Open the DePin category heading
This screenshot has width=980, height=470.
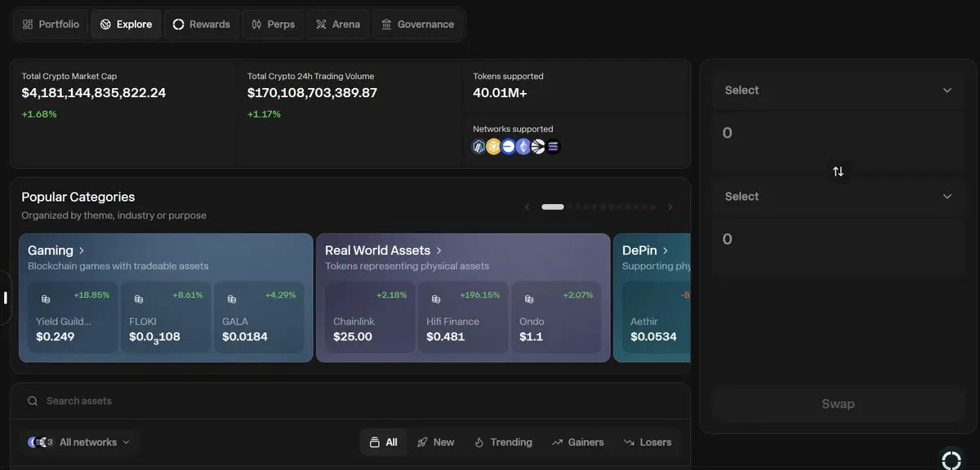[x=645, y=251]
